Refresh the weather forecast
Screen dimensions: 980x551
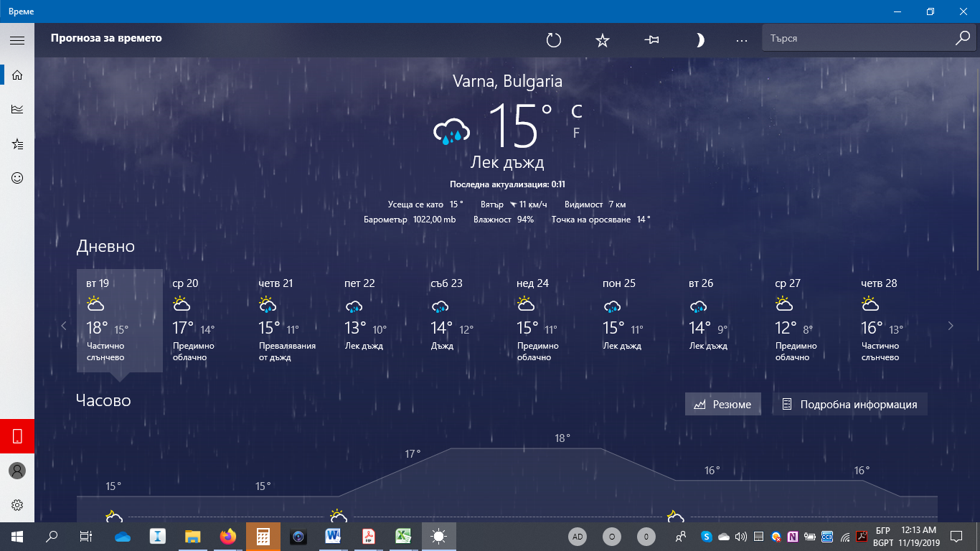click(553, 40)
